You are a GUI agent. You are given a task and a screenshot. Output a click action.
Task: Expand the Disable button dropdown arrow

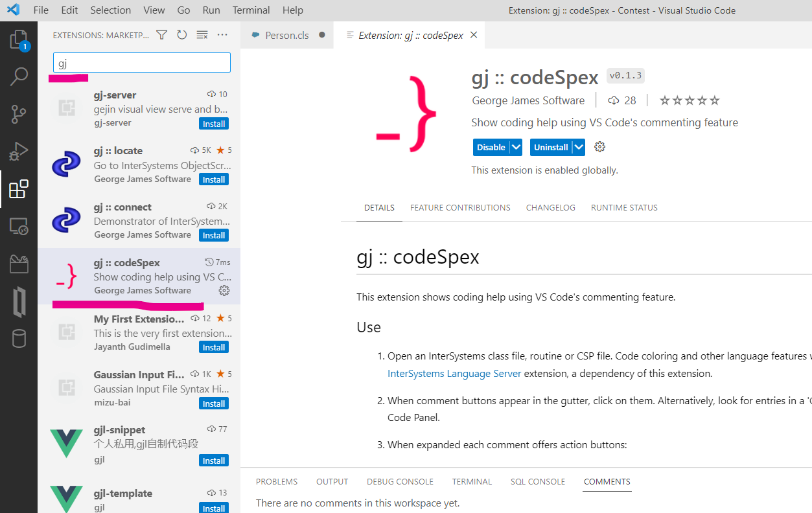[x=516, y=147]
